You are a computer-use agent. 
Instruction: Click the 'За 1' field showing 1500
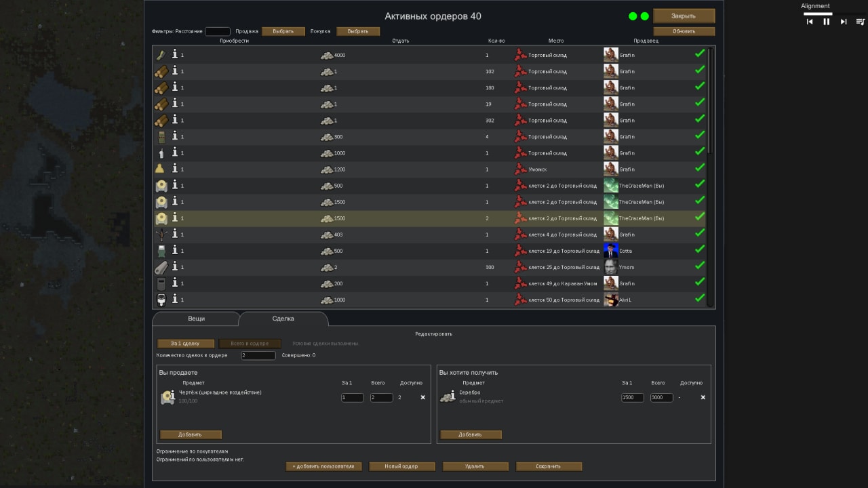633,397
